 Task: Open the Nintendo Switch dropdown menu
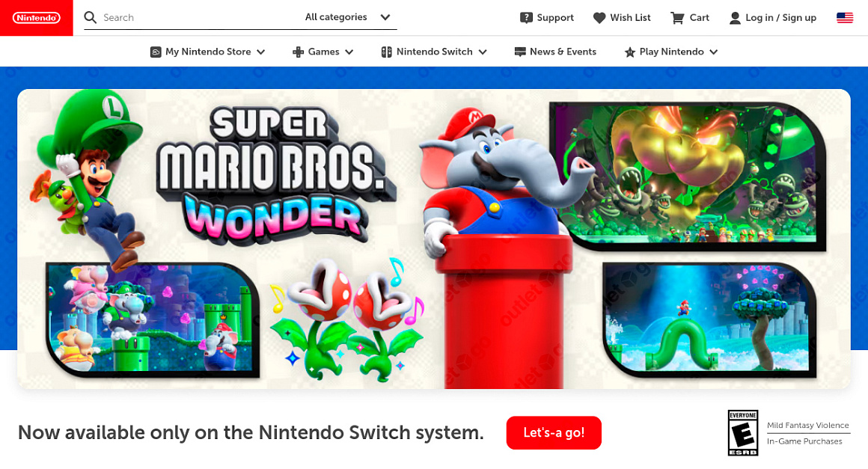(434, 52)
